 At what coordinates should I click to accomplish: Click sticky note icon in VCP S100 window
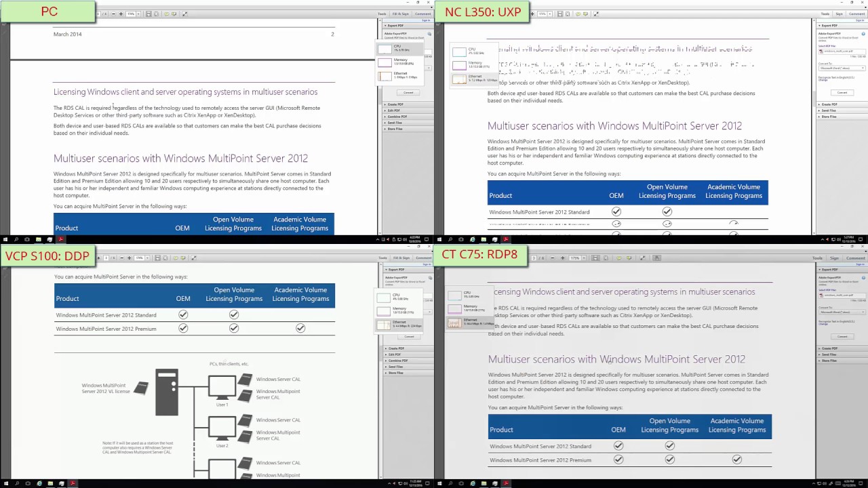(176, 258)
